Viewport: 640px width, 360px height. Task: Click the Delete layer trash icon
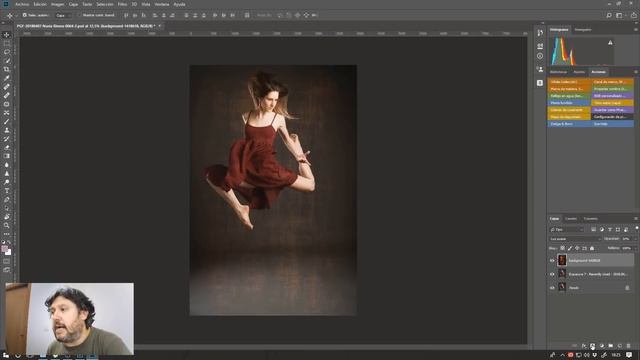629,346
